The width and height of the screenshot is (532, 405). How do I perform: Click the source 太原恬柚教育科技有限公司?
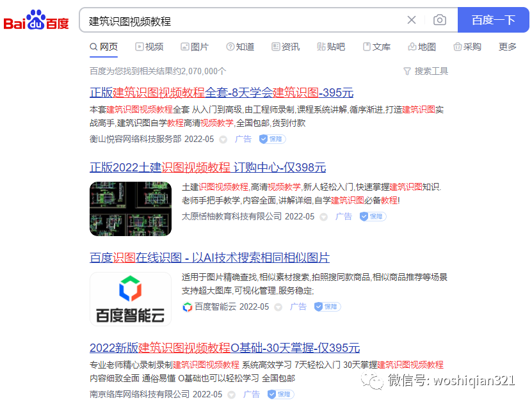pos(232,216)
